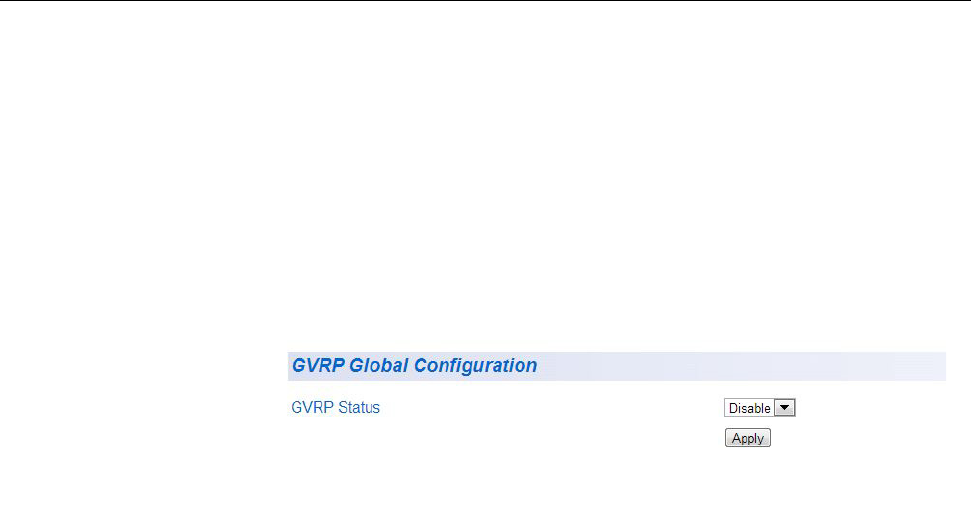Click the down-arrow icon of the status selector
Viewport: 971px width, 505px height.
(x=785, y=408)
